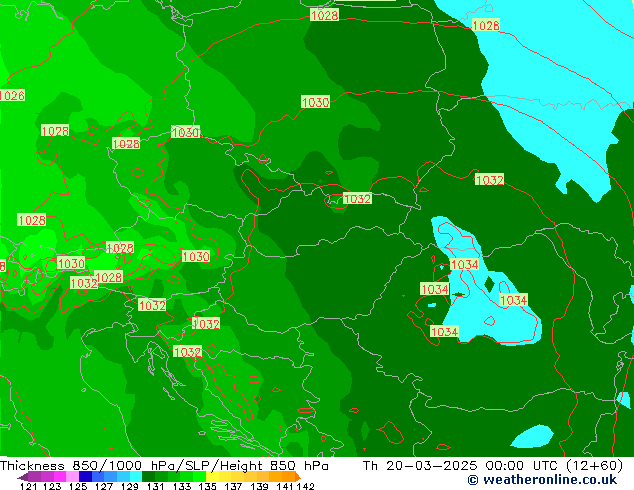Click the map title 'Thickness 850/1000 hPa/SLP/Height 850 hPa'
The width and height of the screenshot is (634, 490).
coord(164,466)
